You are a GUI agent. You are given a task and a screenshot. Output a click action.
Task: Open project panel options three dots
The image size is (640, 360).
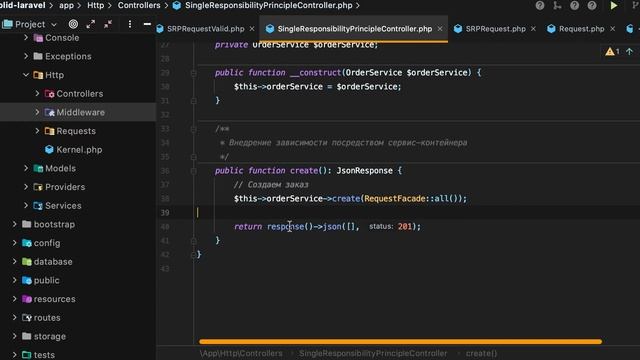pyautogui.click(x=130, y=24)
